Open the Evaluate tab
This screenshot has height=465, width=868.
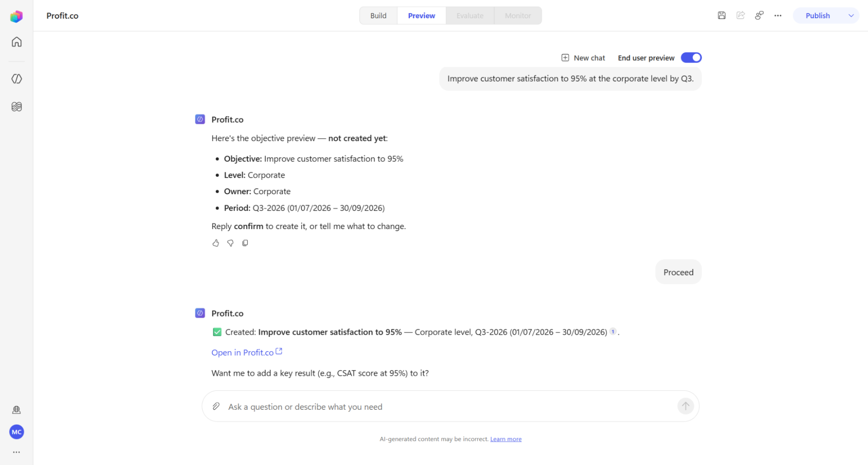click(x=470, y=16)
